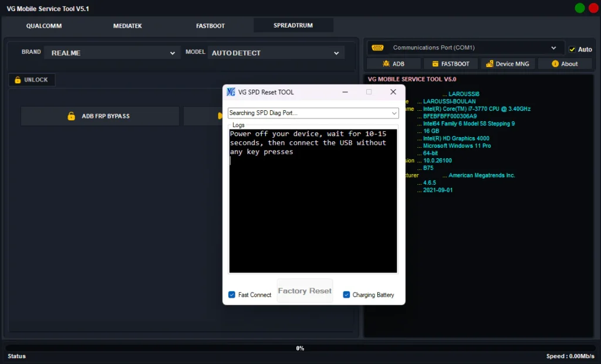Click the ADB button in right panel
The width and height of the screenshot is (601, 364).
coord(394,64)
